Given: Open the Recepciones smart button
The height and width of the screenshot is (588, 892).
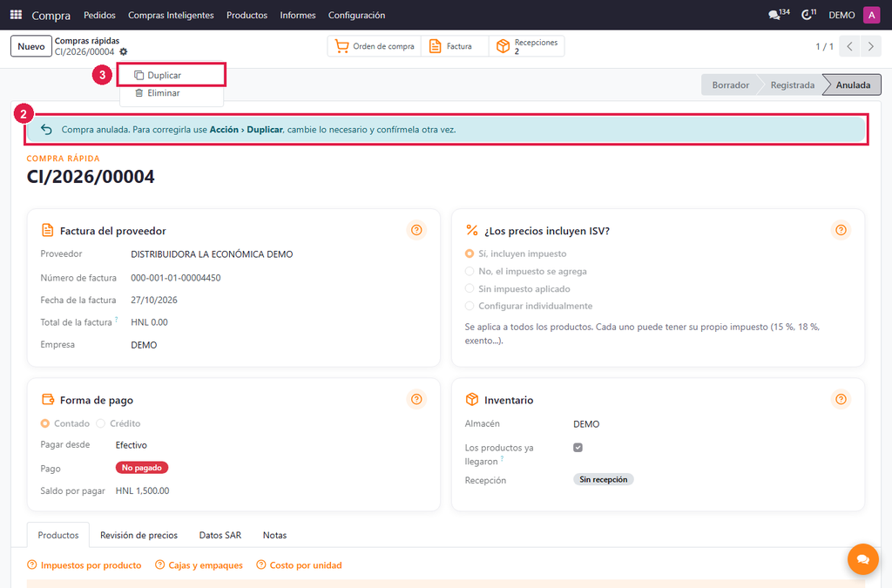Looking at the screenshot, I should point(527,47).
